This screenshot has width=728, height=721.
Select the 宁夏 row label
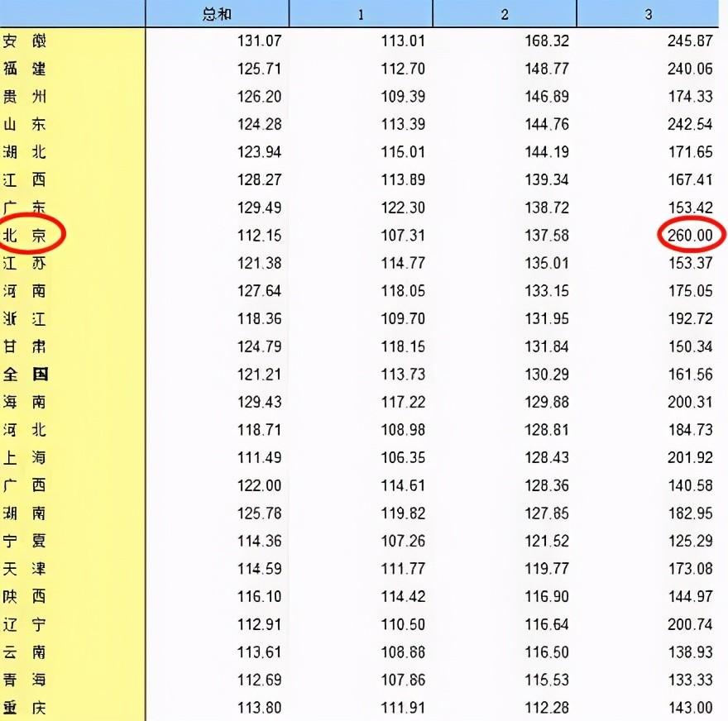click(26, 541)
